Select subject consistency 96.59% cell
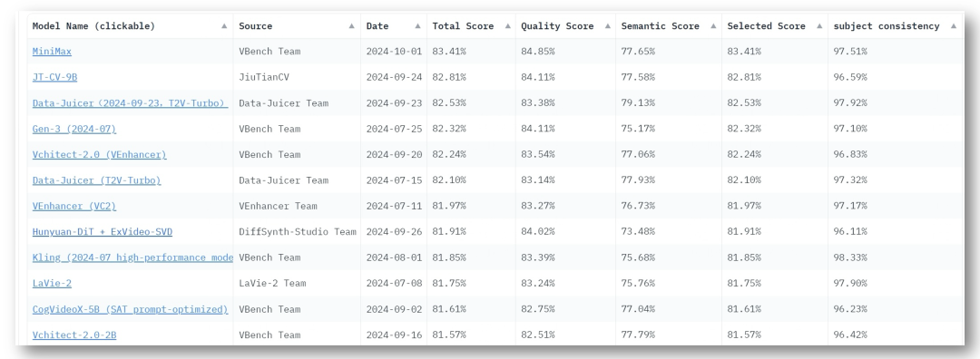 [895, 77]
